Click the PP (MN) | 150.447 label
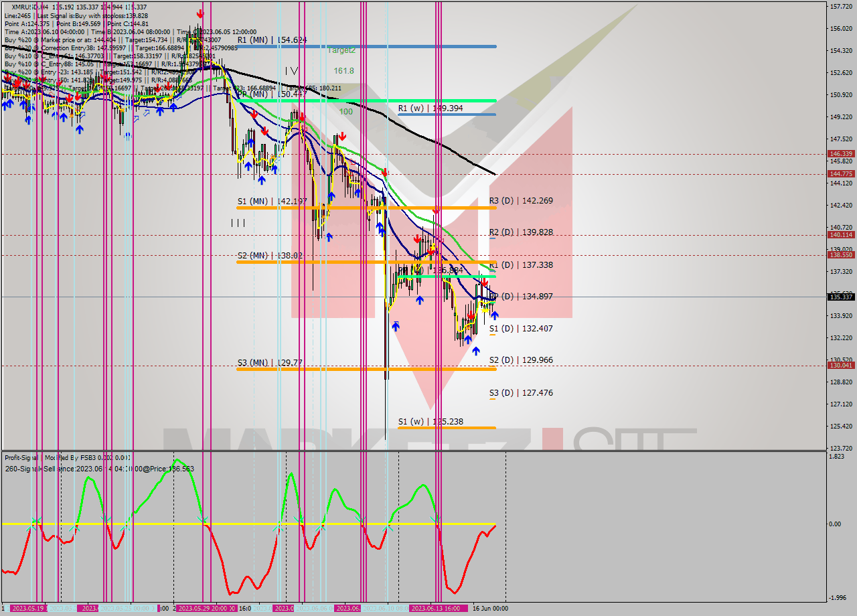Image resolution: width=857 pixels, height=616 pixels. click(x=272, y=94)
